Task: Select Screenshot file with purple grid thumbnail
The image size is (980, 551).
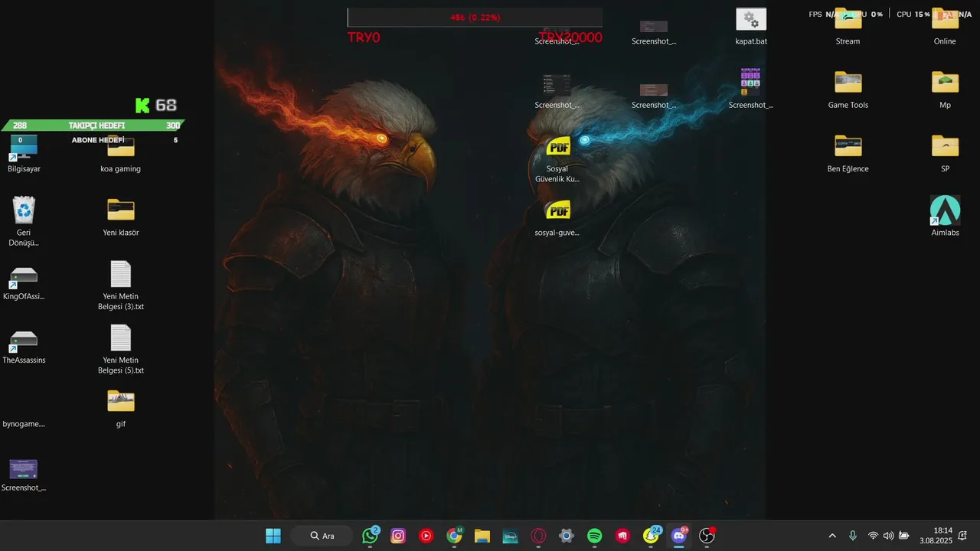Action: tap(751, 89)
